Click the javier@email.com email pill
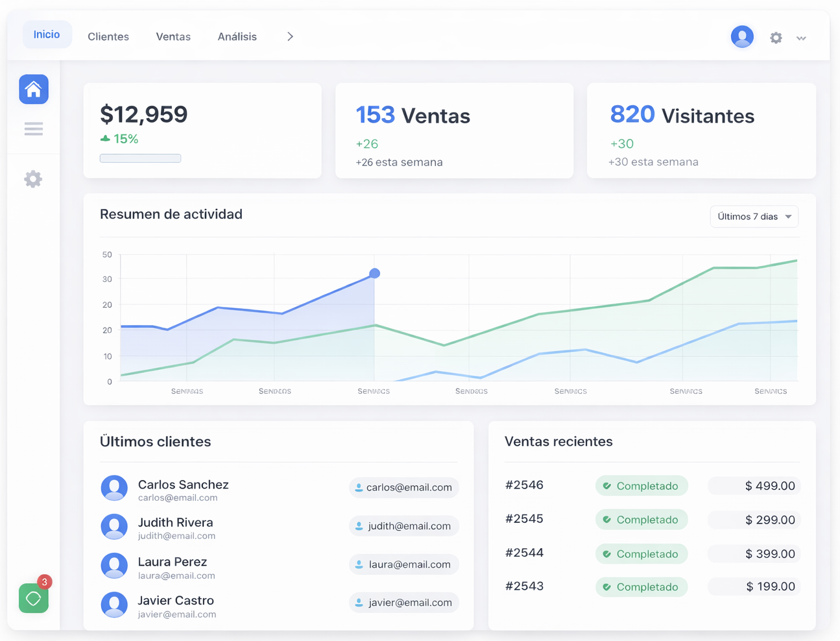 click(403, 603)
